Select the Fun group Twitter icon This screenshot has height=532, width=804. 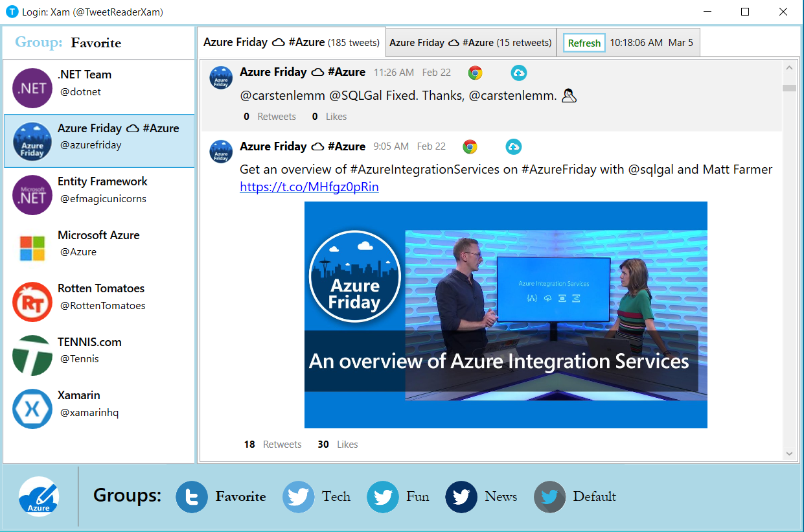click(383, 497)
